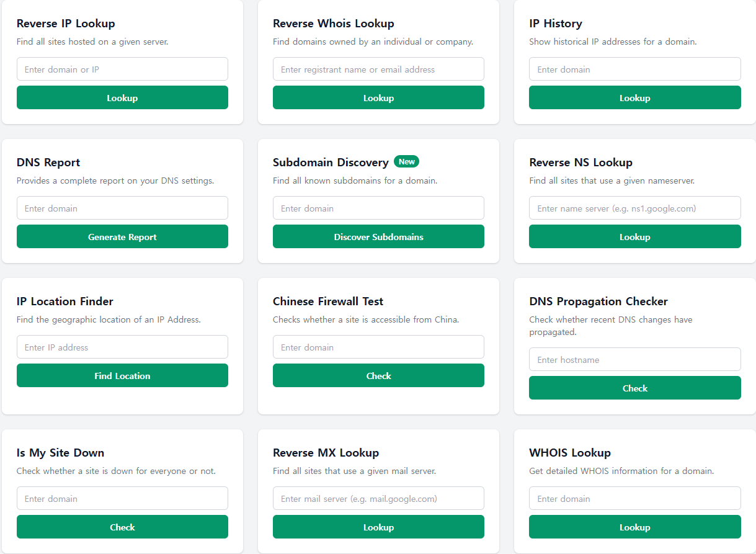This screenshot has height=554, width=756.
Task: Click the 'Is My Site Down' heading
Action: pos(60,453)
